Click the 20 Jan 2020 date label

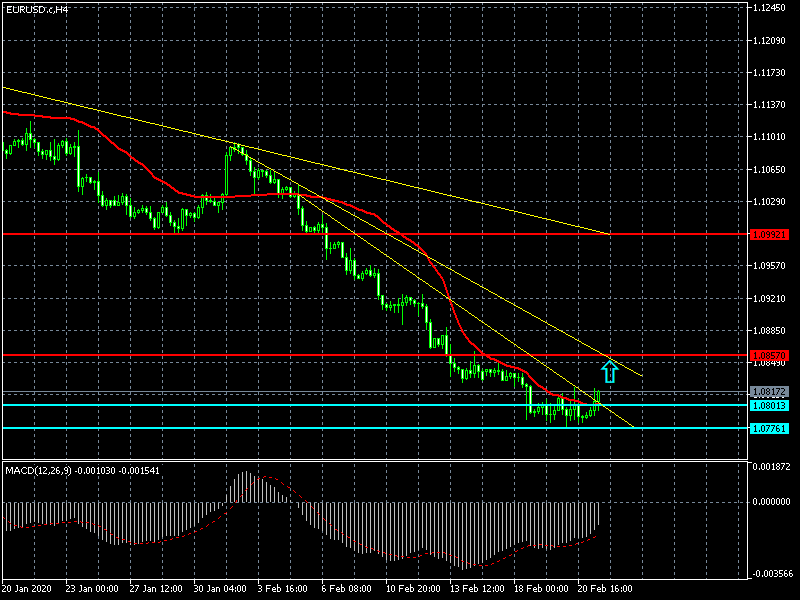28,588
